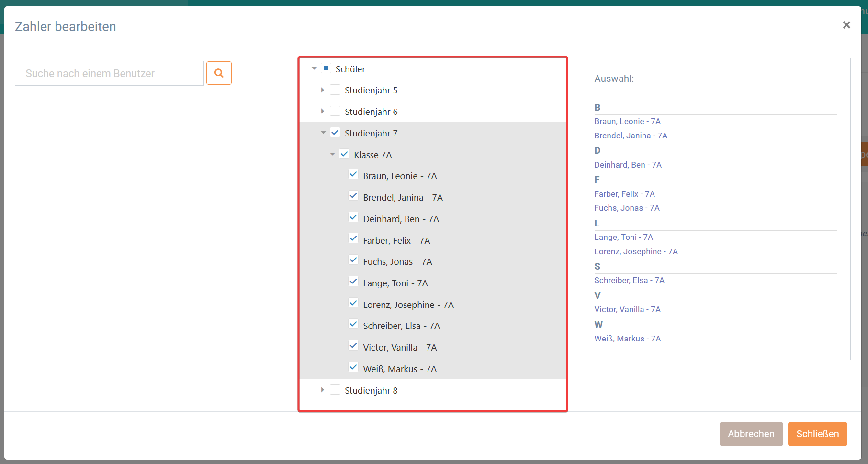Image resolution: width=868 pixels, height=464 pixels.
Task: Uncheck Weiß, Markus - 7A checkbox
Action: point(353,368)
